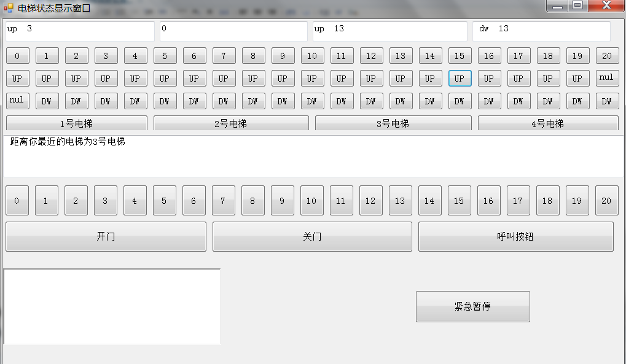Click the status field showing '0'
The image size is (626, 364).
point(233,31)
